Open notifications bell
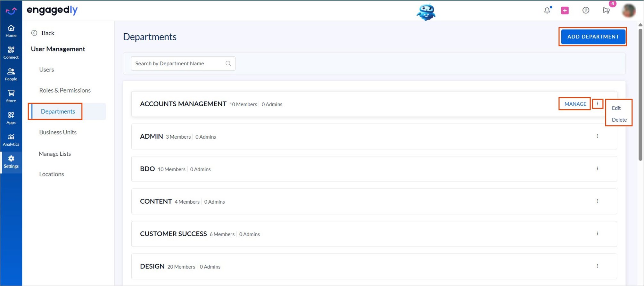 (x=547, y=10)
